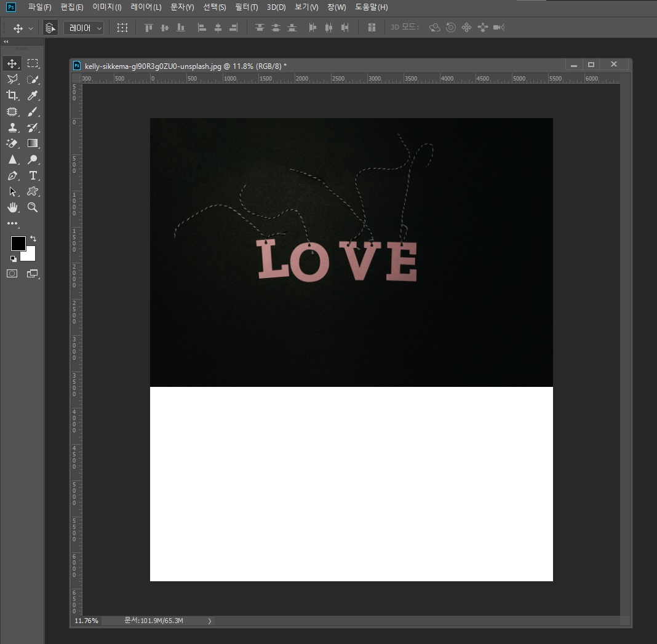Click Align top edges
This screenshot has height=644, width=657.
tap(149, 28)
